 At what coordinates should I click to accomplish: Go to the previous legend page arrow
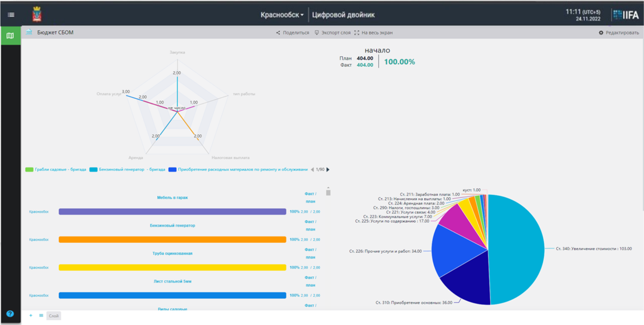[x=312, y=169]
